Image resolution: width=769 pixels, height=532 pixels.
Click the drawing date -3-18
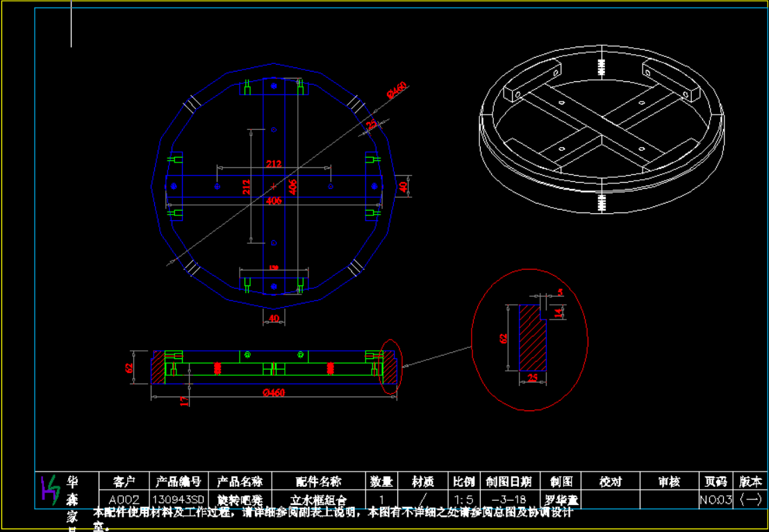508,500
